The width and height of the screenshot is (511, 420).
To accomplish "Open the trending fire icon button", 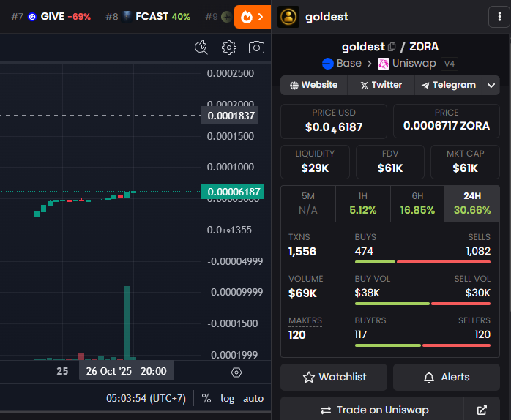I will point(252,17).
